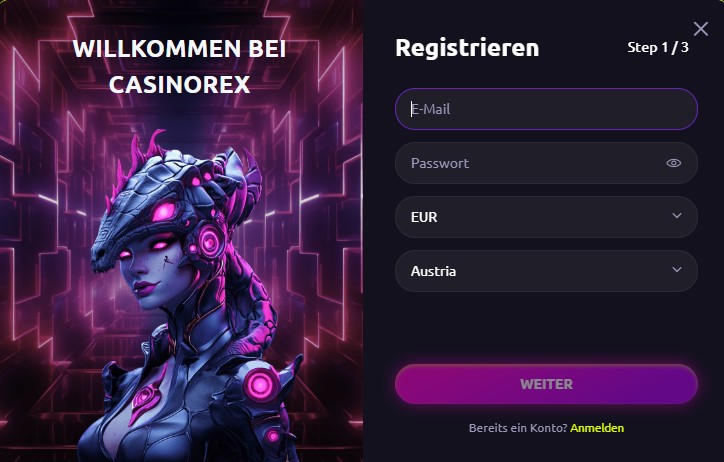Click the Bereits ein Konto? text
Viewport: 724px width, 462px height.
click(518, 428)
